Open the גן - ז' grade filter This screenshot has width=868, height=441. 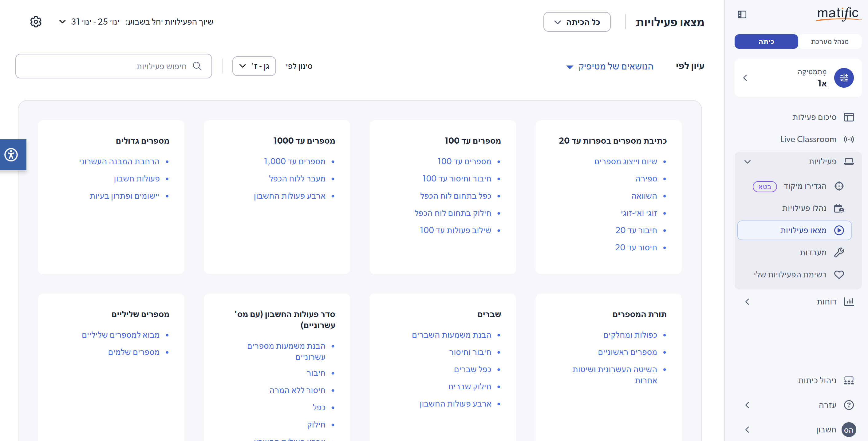coord(254,66)
